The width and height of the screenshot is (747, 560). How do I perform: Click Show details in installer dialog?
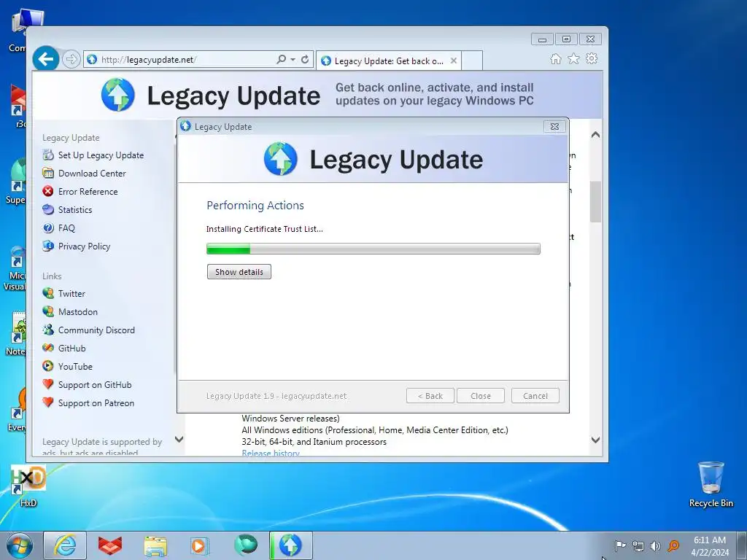pos(239,272)
